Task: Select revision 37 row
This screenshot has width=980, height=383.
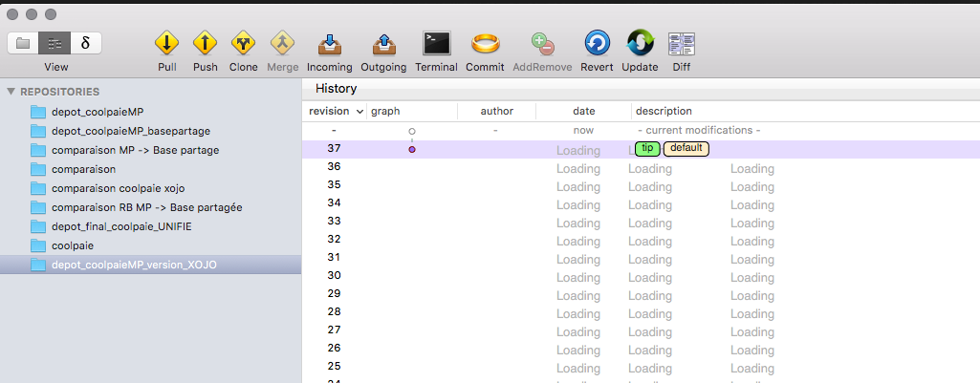Action: tap(641, 149)
